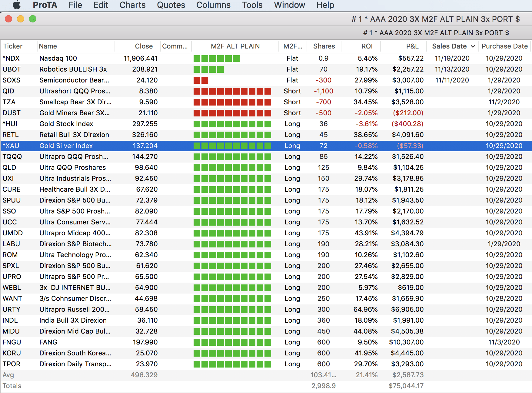The height and width of the screenshot is (393, 532).
Task: Click SPUU P&L value $1,943.50
Action: (x=408, y=200)
